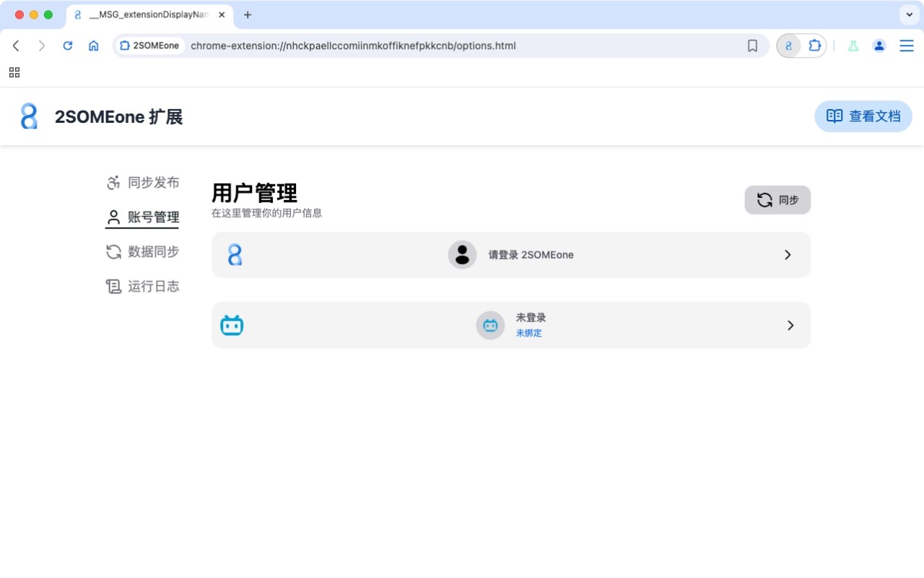The width and height of the screenshot is (924, 578).
Task: Click the flask labs icon
Action: pos(853,46)
